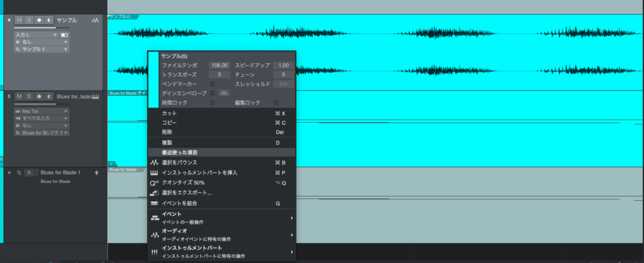Expand the イベント submenu
Viewport: 644px width, 263px height.
pos(221,218)
